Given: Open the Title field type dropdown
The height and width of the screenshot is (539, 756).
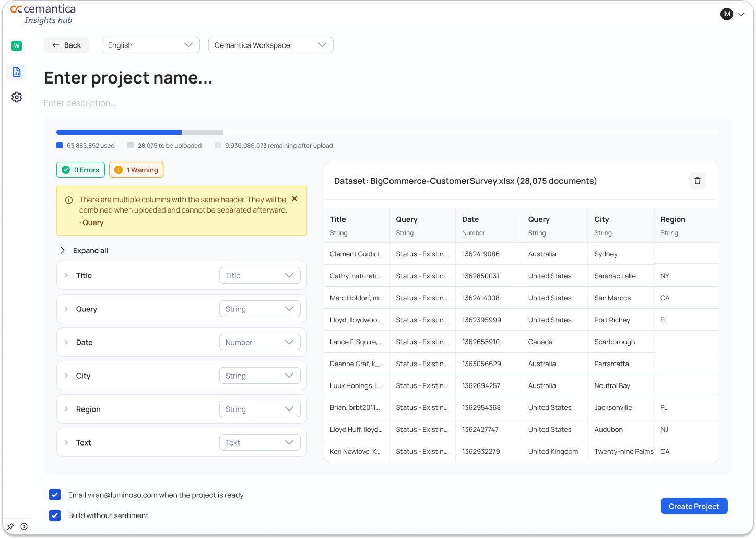Looking at the screenshot, I should [260, 275].
